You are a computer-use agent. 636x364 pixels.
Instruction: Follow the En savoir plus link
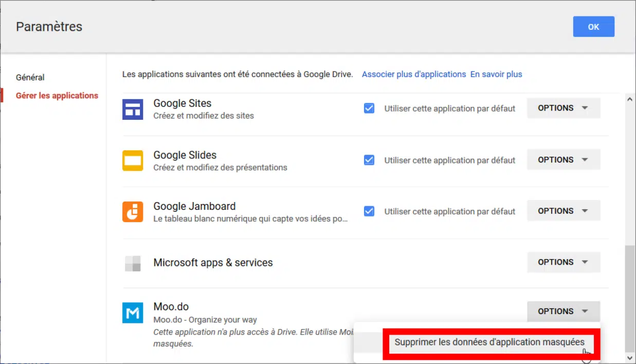(x=496, y=75)
